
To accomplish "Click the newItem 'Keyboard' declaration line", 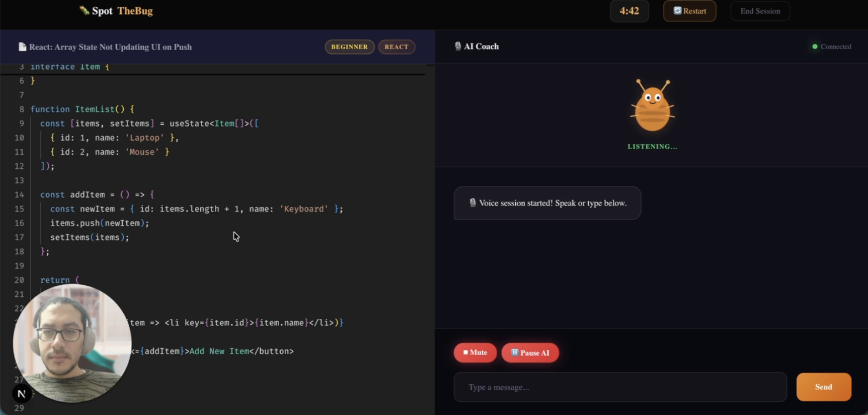I will 196,209.
